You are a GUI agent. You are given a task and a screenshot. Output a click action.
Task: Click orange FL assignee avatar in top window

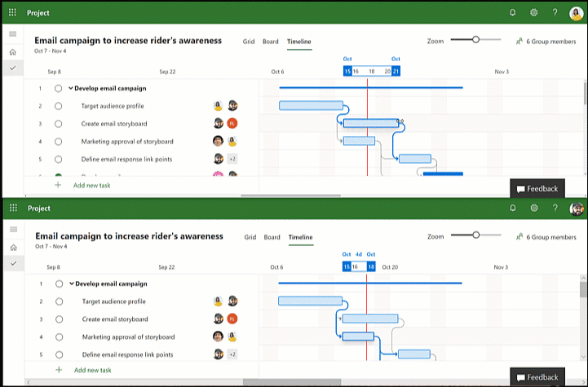(232, 123)
